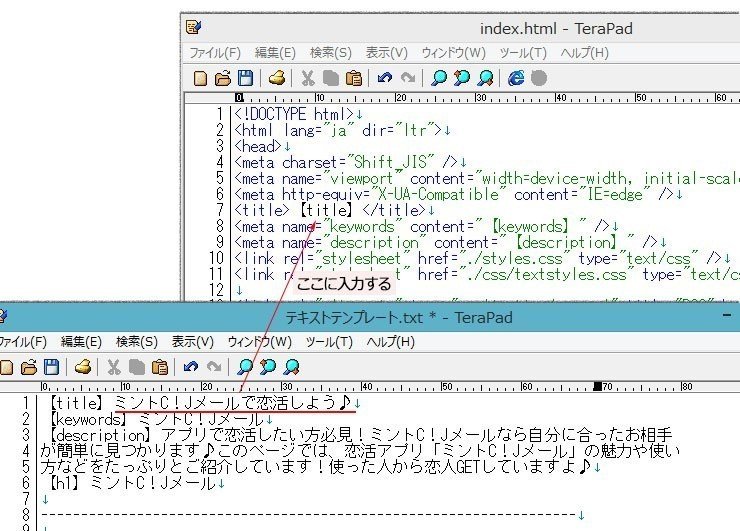The height and width of the screenshot is (531, 740).
Task: Open ツール(T) menu in index.html window
Action: point(523,53)
